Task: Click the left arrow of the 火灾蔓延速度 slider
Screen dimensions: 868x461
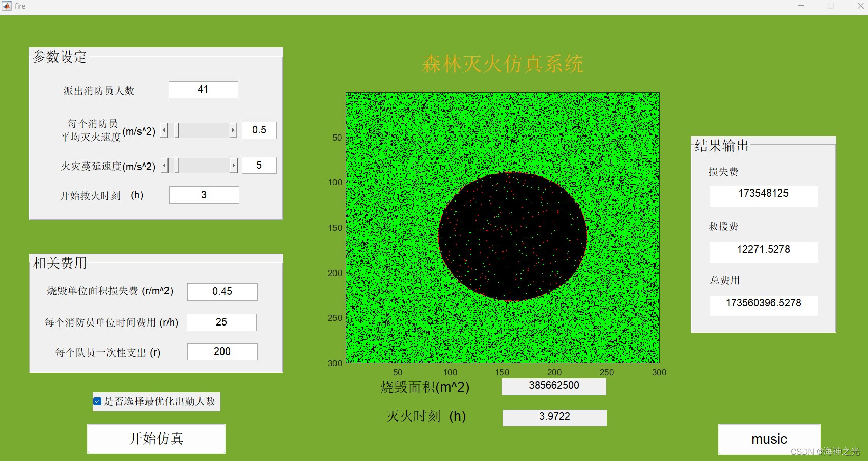Action: [x=164, y=166]
